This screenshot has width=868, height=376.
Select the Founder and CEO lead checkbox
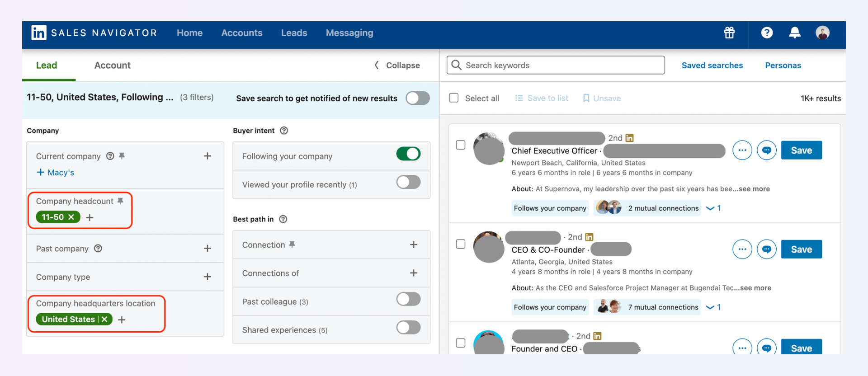click(x=461, y=343)
